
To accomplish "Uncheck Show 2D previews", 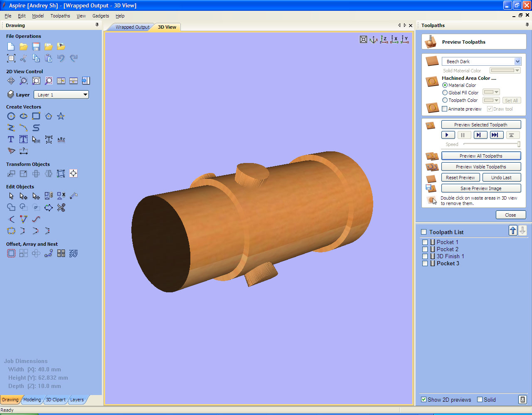I will [x=424, y=400].
